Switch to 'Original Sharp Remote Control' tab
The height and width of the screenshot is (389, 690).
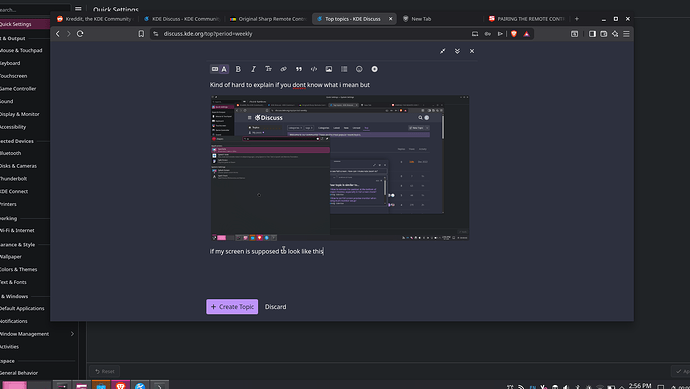point(268,19)
